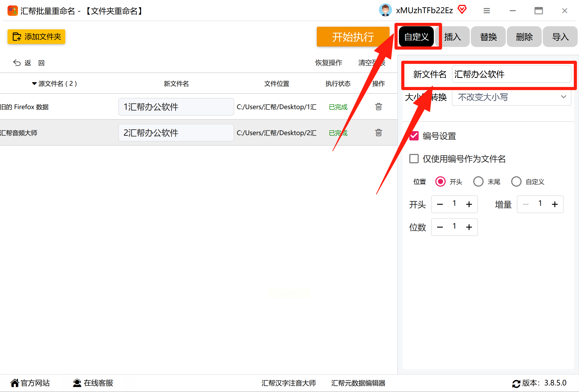Click the 新文件名 input field
This screenshot has width=579, height=392.
pos(511,74)
